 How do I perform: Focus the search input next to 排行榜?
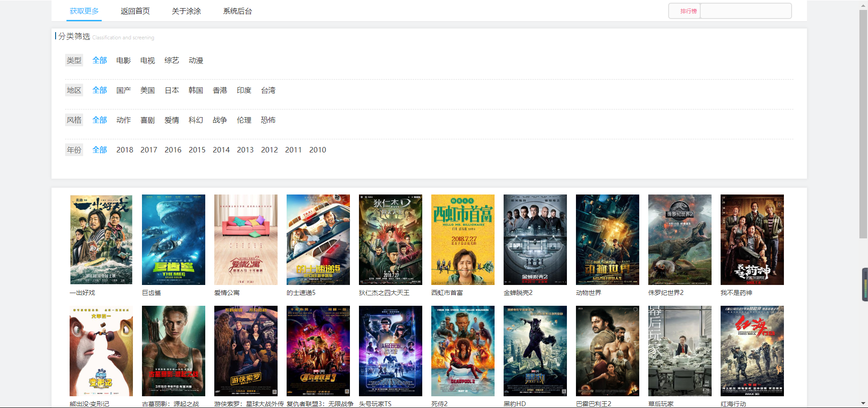pos(745,11)
